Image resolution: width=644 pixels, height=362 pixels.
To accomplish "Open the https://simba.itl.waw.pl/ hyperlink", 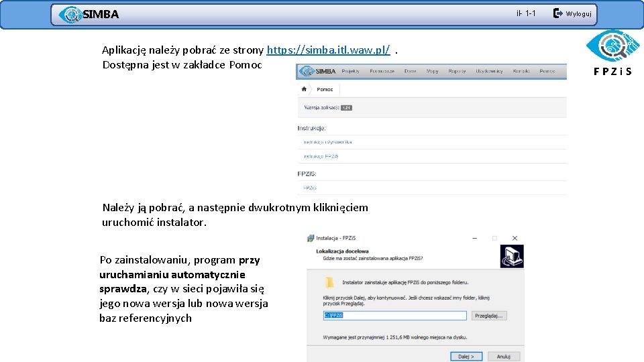I will click(x=328, y=50).
